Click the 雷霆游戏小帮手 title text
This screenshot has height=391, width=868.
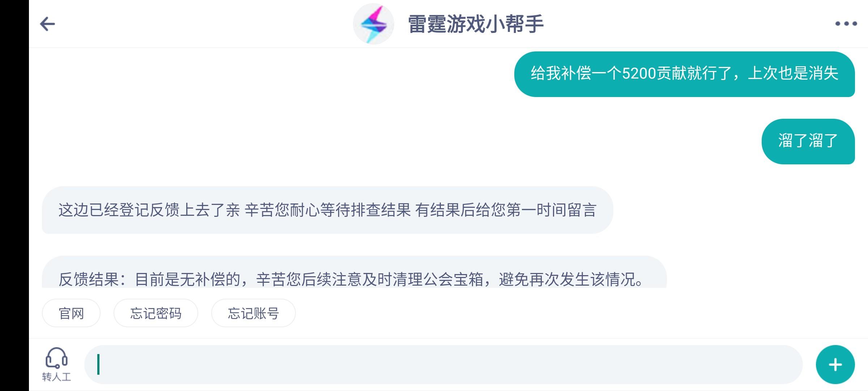476,24
